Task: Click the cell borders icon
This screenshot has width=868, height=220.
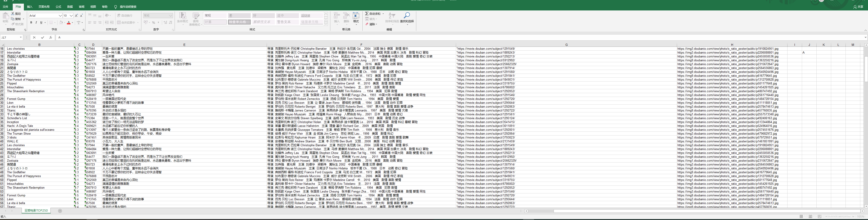Action: (x=51, y=22)
